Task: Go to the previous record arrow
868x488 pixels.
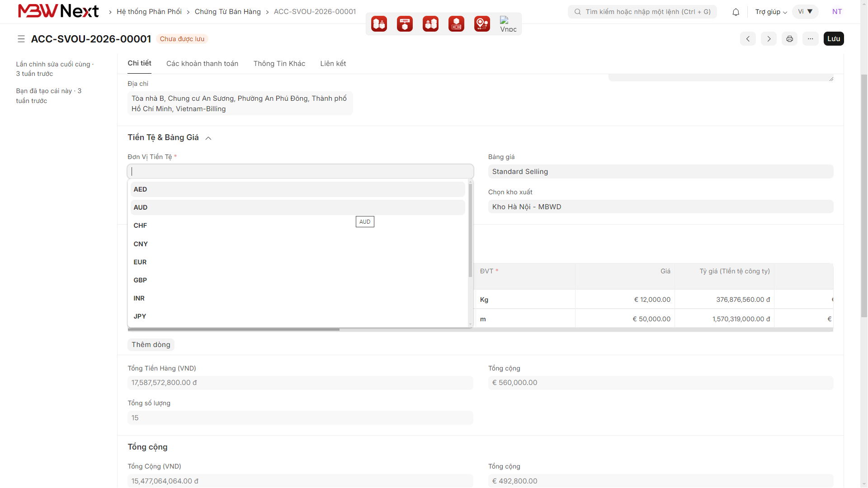Action: tap(748, 39)
